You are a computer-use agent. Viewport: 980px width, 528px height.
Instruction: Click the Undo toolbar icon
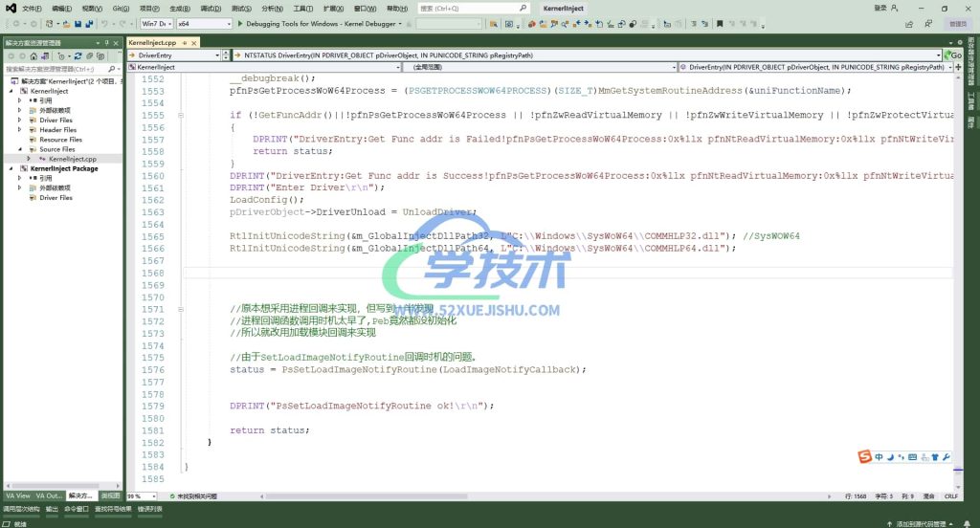pos(104,24)
